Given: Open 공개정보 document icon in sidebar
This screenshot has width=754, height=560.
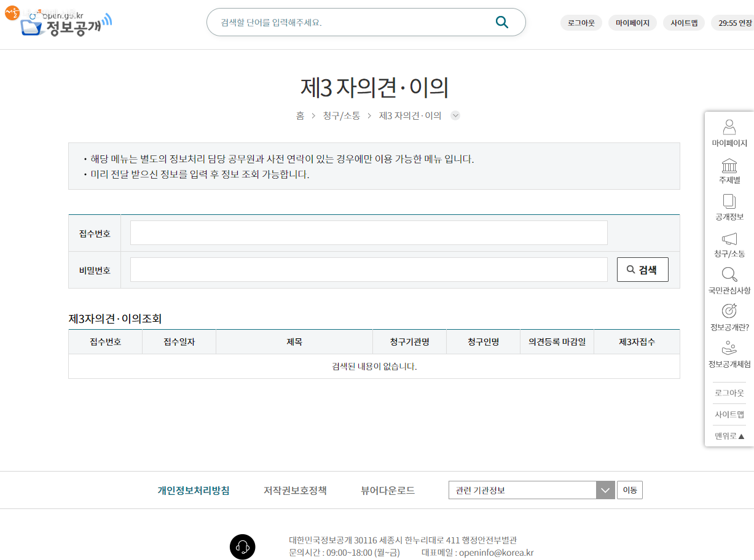Looking at the screenshot, I should click(x=729, y=202).
